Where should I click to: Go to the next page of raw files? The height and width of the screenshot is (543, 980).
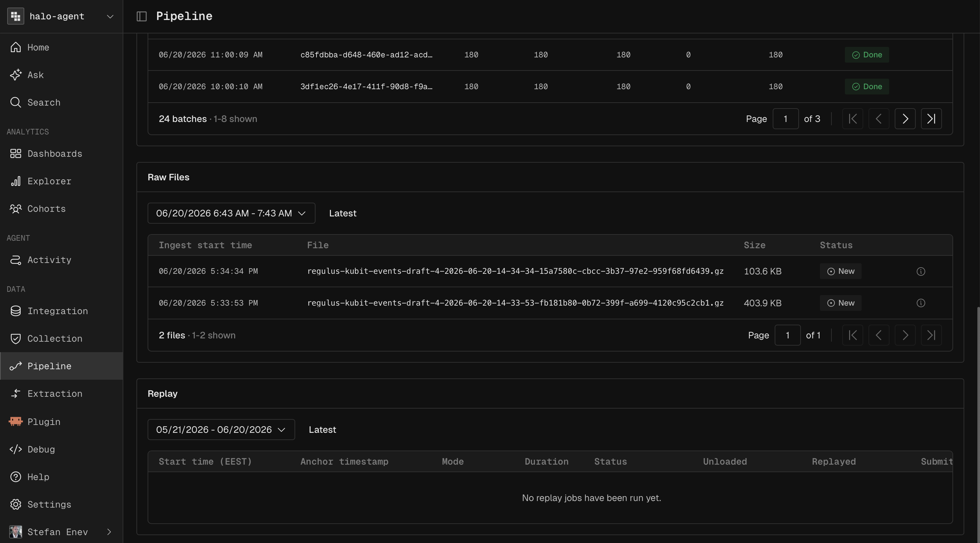coord(905,335)
